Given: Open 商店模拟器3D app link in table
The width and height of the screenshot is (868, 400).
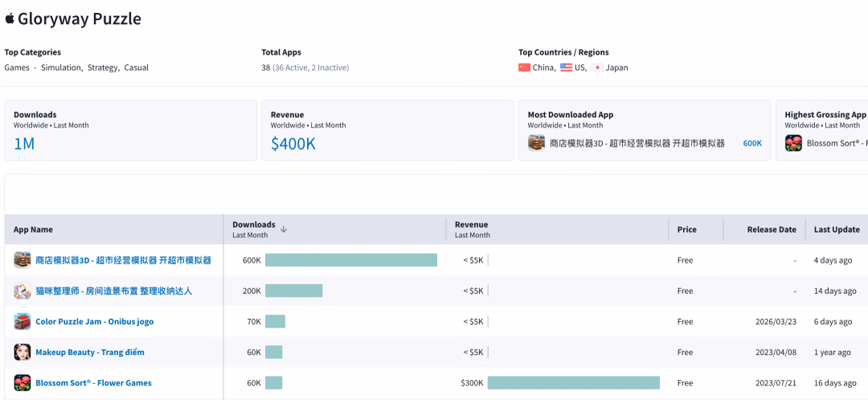Looking at the screenshot, I should coord(123,260).
